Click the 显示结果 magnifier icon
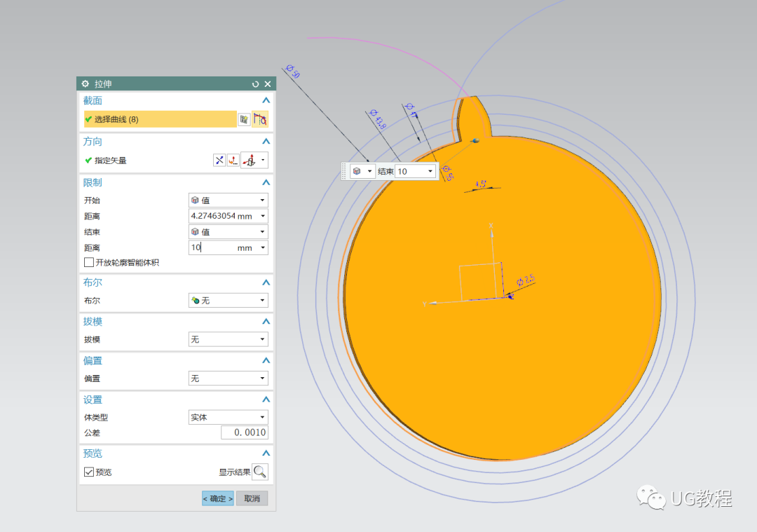This screenshot has height=532, width=757. point(260,472)
